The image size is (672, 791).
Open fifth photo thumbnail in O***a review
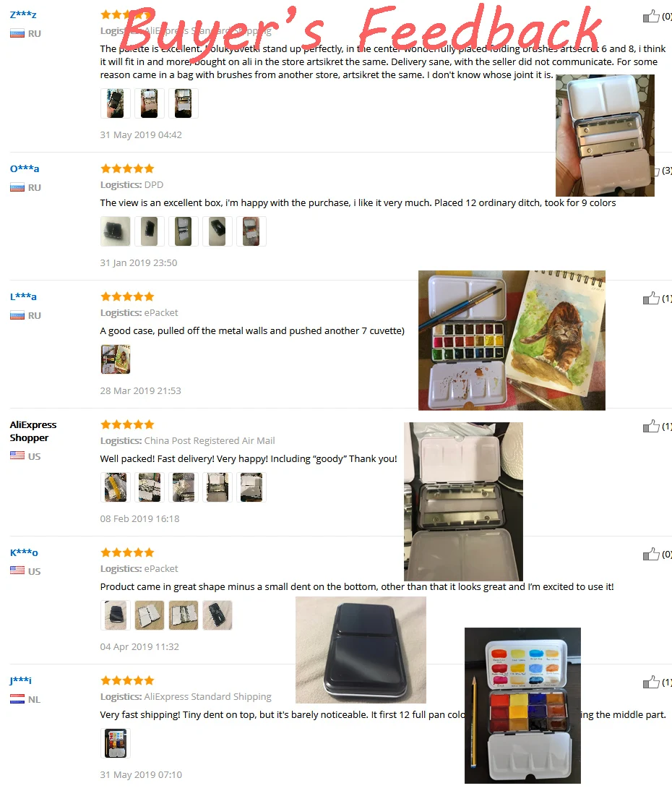click(x=251, y=231)
